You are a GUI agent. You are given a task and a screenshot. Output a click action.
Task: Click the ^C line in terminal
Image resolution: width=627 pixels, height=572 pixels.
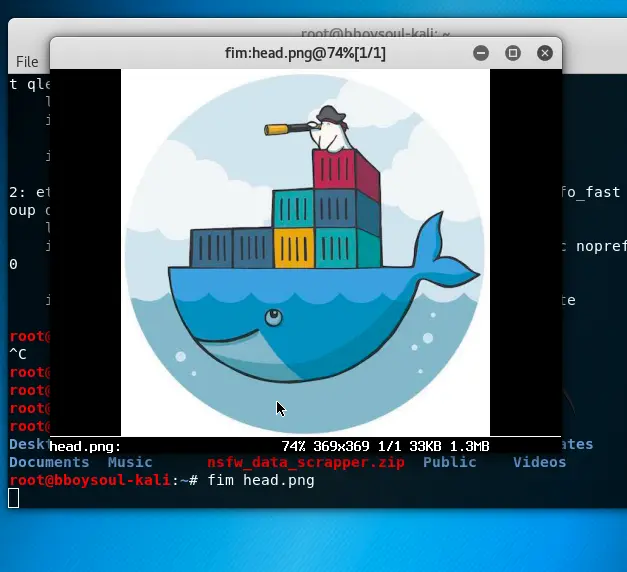(x=18, y=354)
